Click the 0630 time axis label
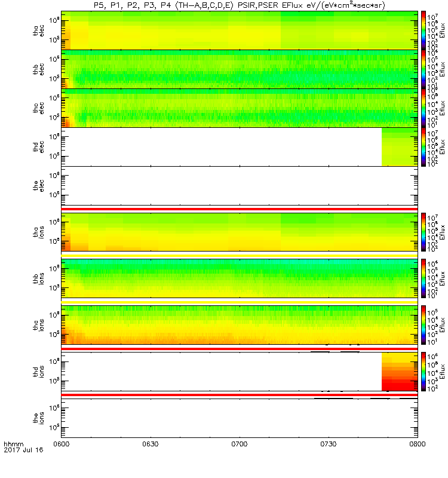Image resolution: width=448 pixels, height=478 pixels. pyautogui.click(x=151, y=444)
